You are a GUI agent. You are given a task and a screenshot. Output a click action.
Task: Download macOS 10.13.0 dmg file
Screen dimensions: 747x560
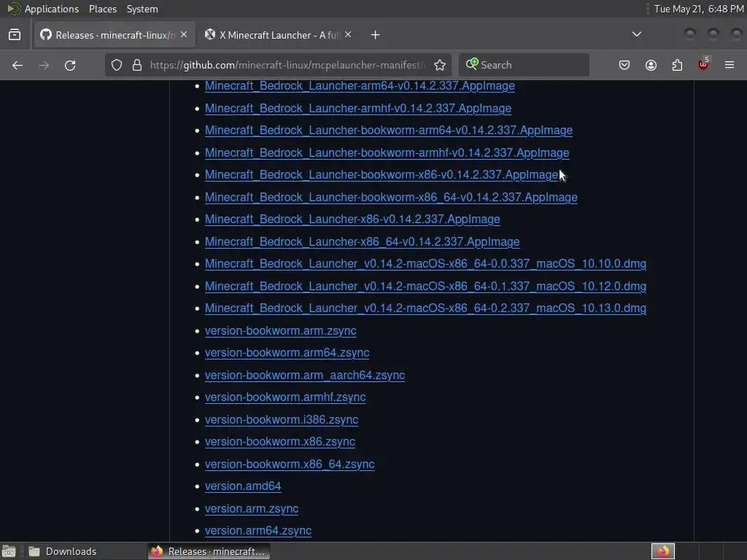coord(425,308)
